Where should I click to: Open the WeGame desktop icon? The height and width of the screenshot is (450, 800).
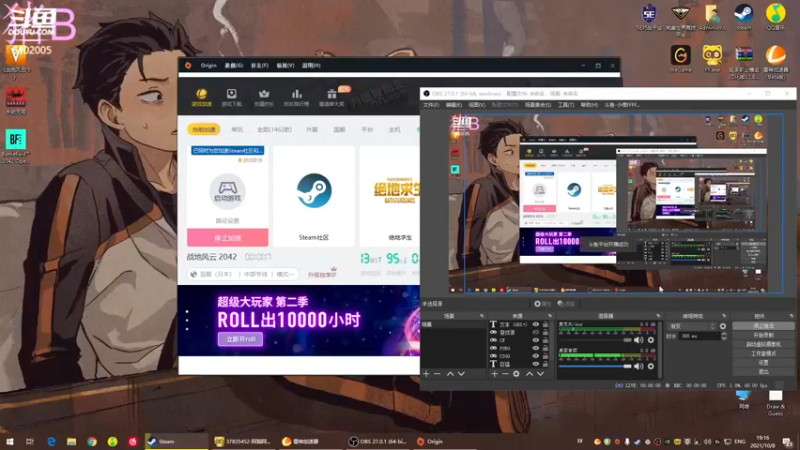[x=680, y=58]
